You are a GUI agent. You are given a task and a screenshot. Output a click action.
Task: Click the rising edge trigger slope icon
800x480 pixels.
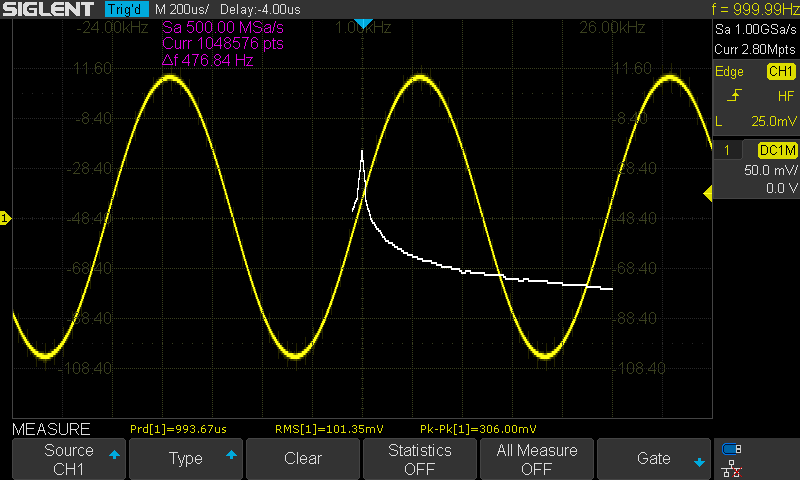pyautogui.click(x=735, y=96)
